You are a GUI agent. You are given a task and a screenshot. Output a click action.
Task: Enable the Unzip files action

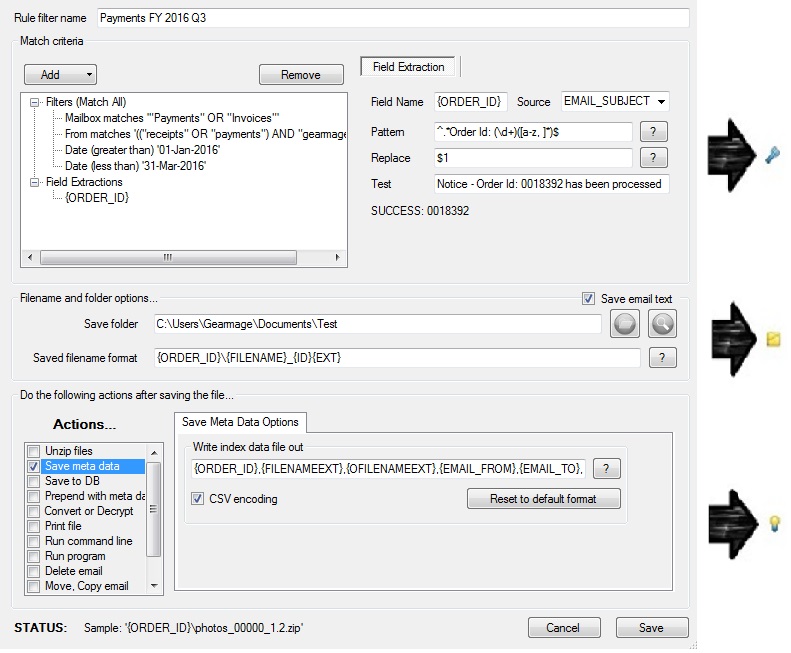pyautogui.click(x=35, y=451)
